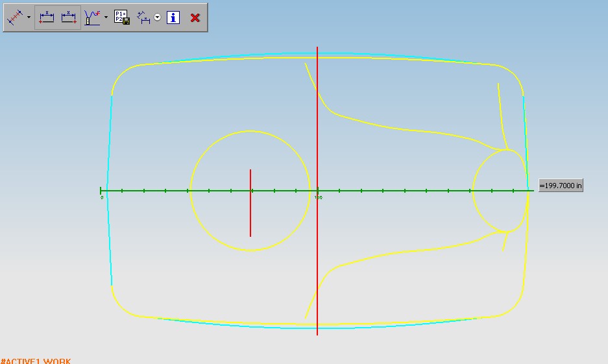Click the 0 label on the ruler
This screenshot has height=364, width=608.
102,198
